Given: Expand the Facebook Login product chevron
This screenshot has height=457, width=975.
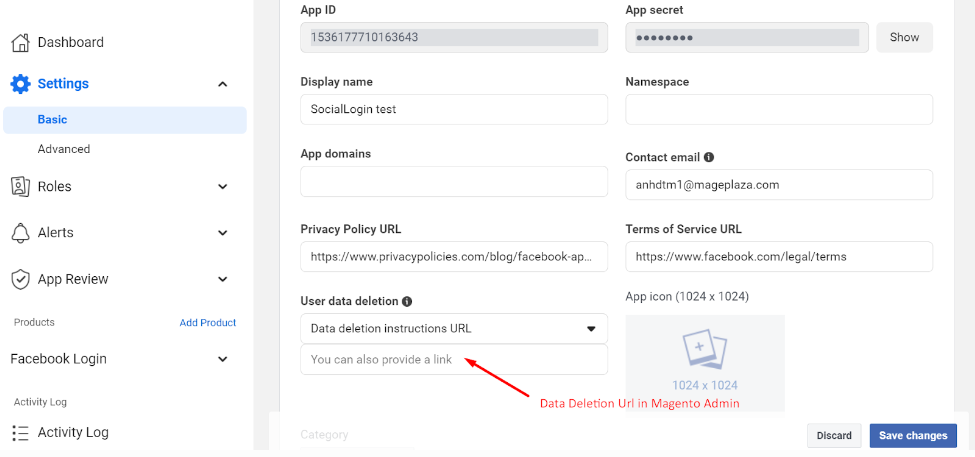Looking at the screenshot, I should [x=223, y=359].
